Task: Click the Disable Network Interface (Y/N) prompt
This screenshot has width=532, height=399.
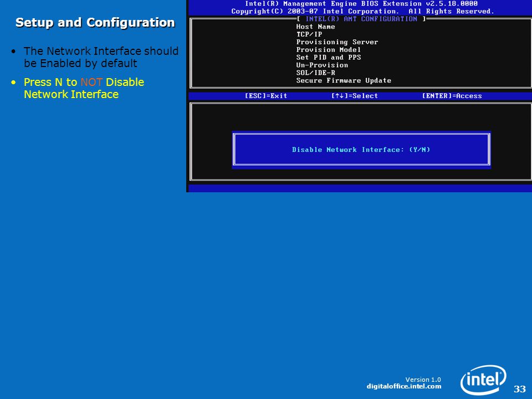Action: [x=361, y=150]
